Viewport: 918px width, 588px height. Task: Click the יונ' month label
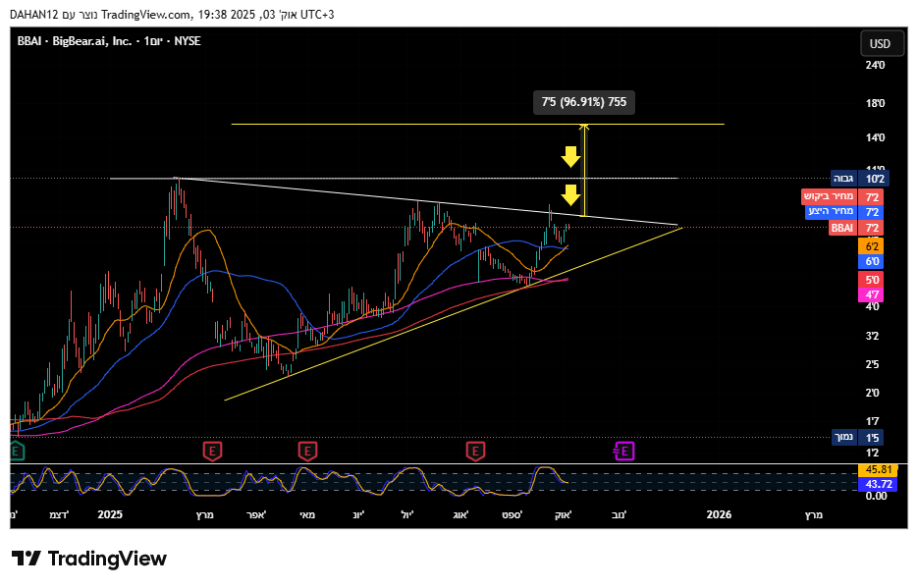pyautogui.click(x=359, y=514)
